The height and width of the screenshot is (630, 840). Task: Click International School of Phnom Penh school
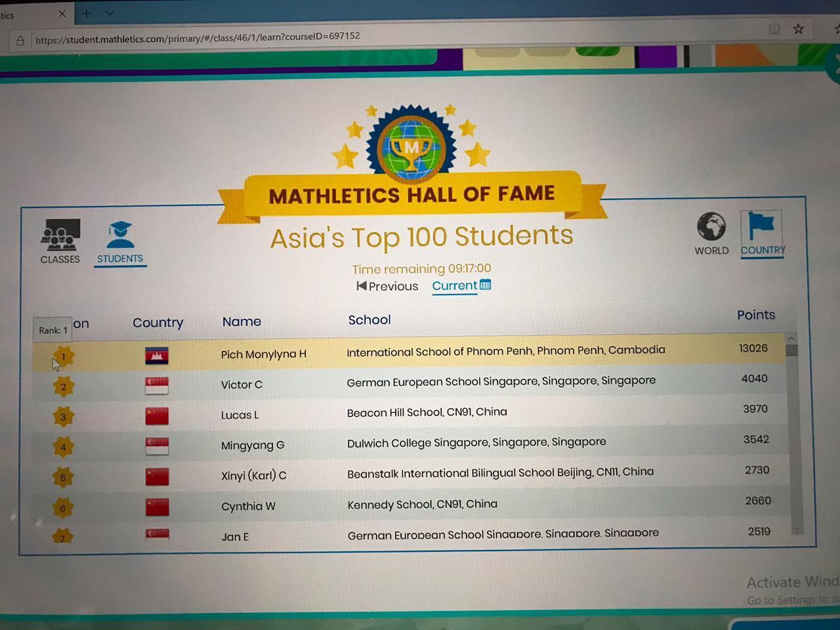click(506, 351)
